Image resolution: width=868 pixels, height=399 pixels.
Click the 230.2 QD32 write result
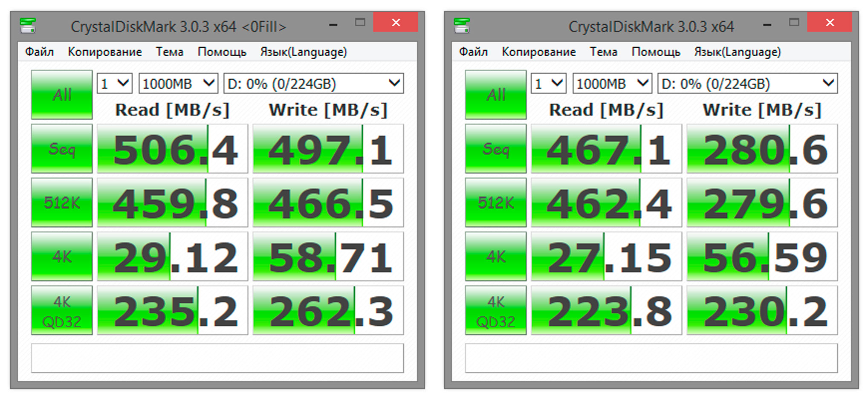[x=762, y=310]
